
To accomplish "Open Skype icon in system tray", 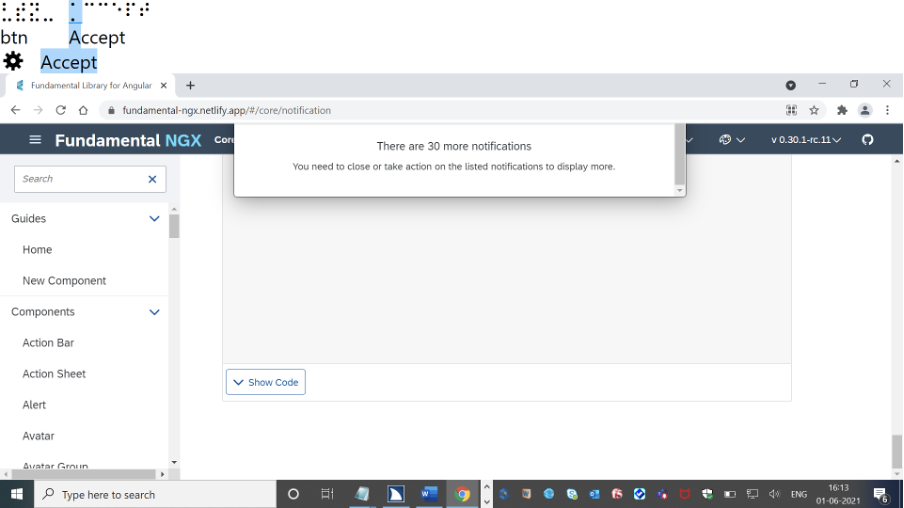I will coord(572,494).
